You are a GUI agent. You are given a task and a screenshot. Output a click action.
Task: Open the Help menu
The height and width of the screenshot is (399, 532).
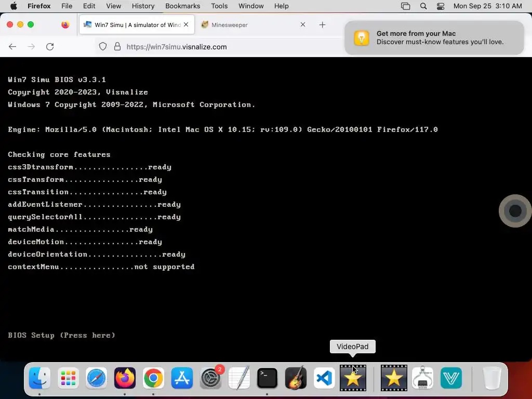282,6
